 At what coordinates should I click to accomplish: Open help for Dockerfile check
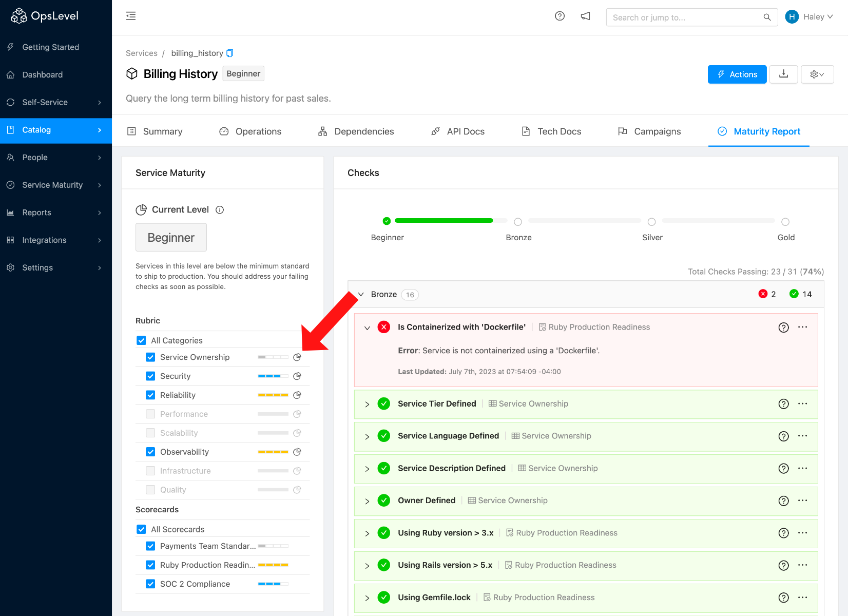pyautogui.click(x=783, y=328)
